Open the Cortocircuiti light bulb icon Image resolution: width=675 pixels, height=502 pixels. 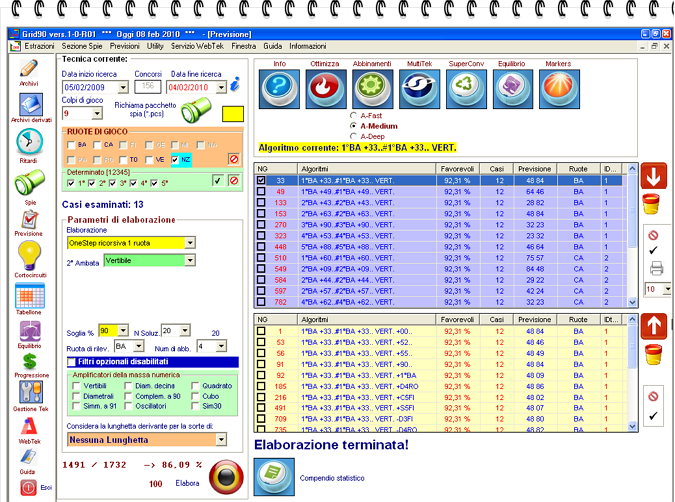(29, 256)
